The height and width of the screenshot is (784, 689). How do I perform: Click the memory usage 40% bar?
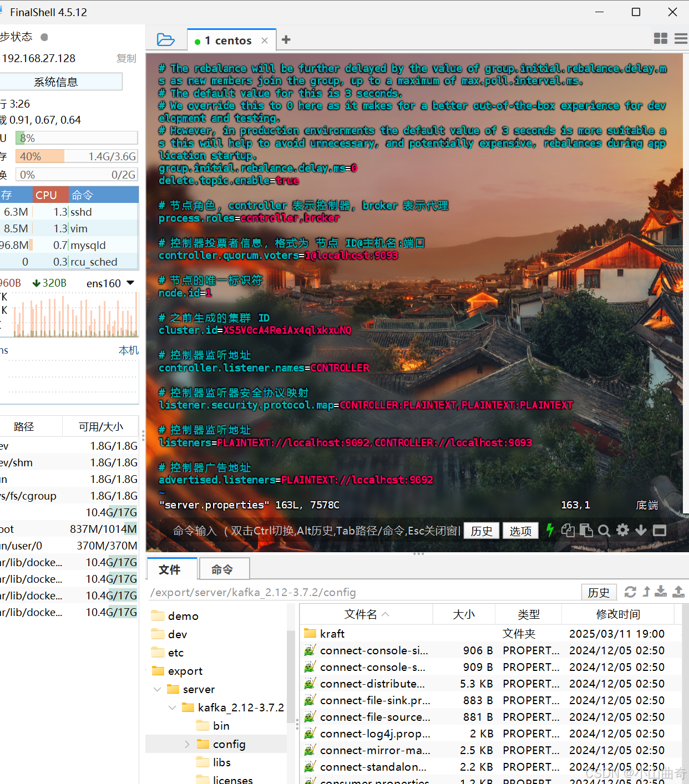[x=77, y=156]
